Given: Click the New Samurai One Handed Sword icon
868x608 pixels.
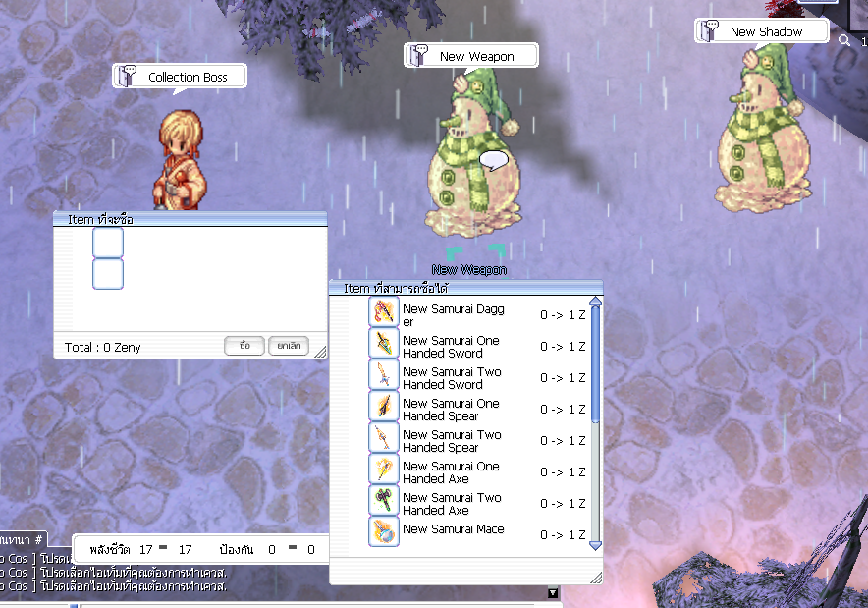Looking at the screenshot, I should click(383, 343).
